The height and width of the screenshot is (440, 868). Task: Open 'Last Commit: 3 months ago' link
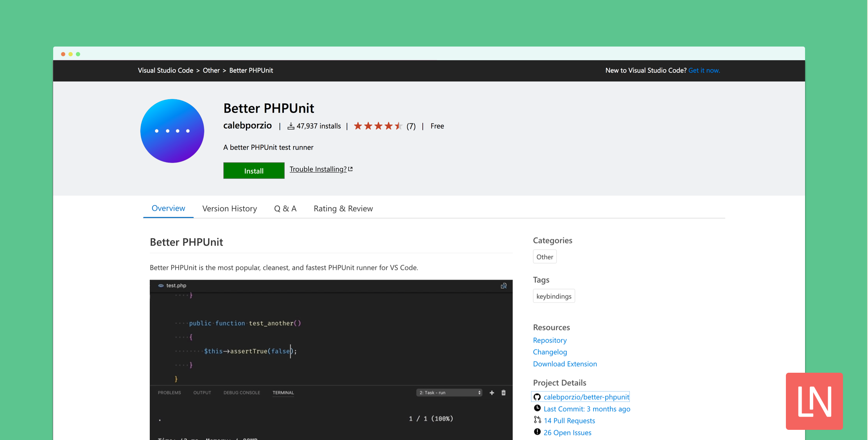tap(587, 409)
